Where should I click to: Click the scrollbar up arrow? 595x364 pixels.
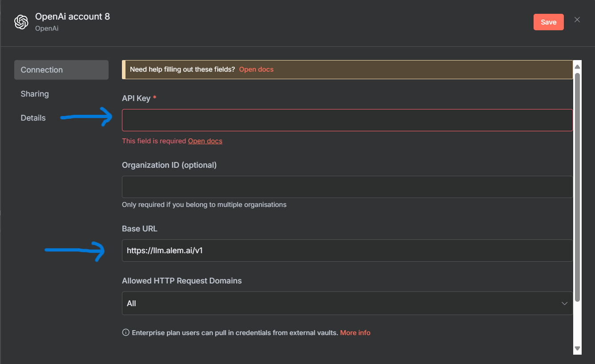pyautogui.click(x=577, y=67)
